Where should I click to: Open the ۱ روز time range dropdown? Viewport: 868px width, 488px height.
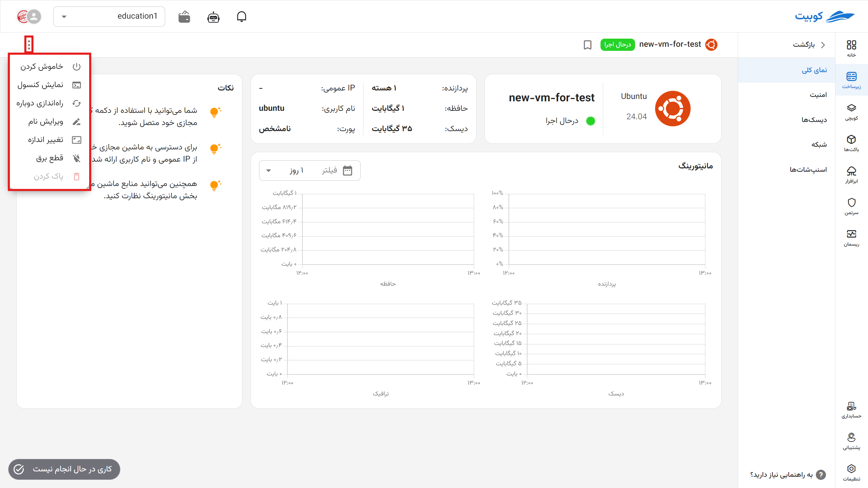pos(292,170)
